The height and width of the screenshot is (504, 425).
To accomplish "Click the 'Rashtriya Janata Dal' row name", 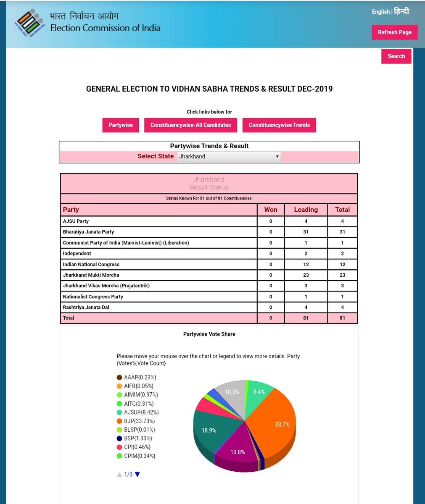I will click(86, 307).
